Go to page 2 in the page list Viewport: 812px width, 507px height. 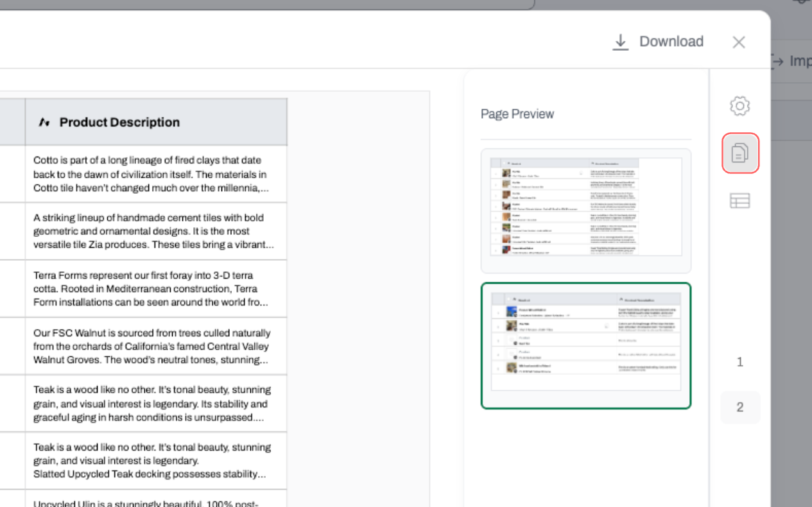[x=740, y=407]
